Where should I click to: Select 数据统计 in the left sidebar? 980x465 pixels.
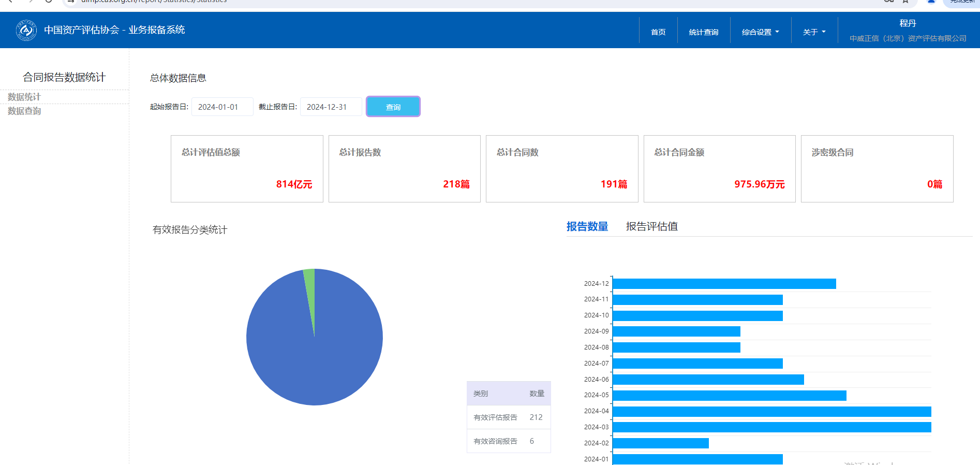(24, 97)
